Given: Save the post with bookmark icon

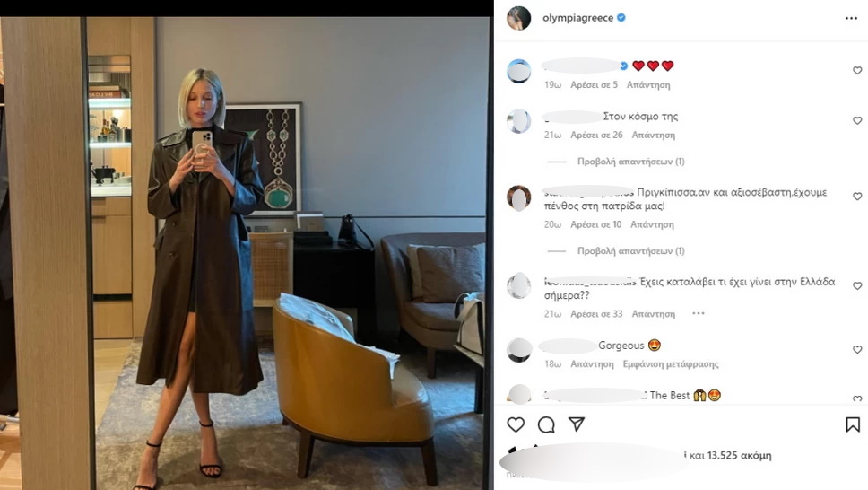Looking at the screenshot, I should click(853, 424).
